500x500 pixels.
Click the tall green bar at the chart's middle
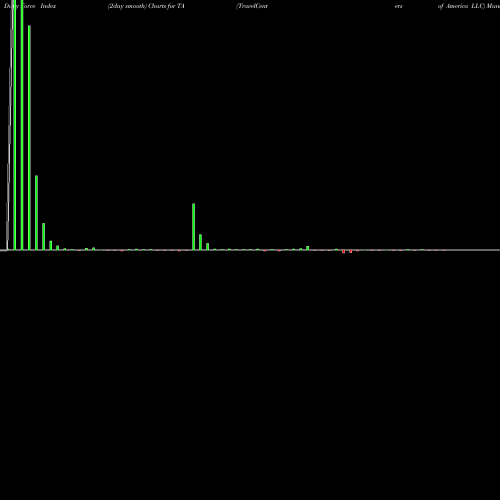193,227
